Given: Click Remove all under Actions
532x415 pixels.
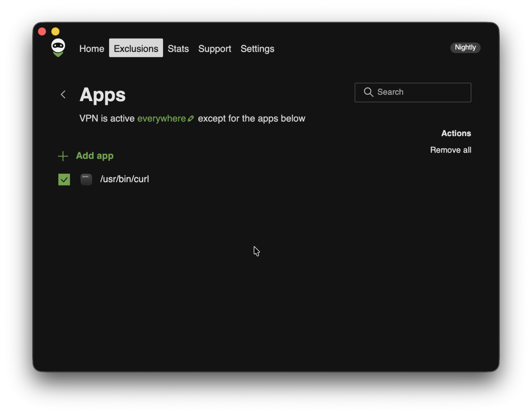Looking at the screenshot, I should [450, 150].
